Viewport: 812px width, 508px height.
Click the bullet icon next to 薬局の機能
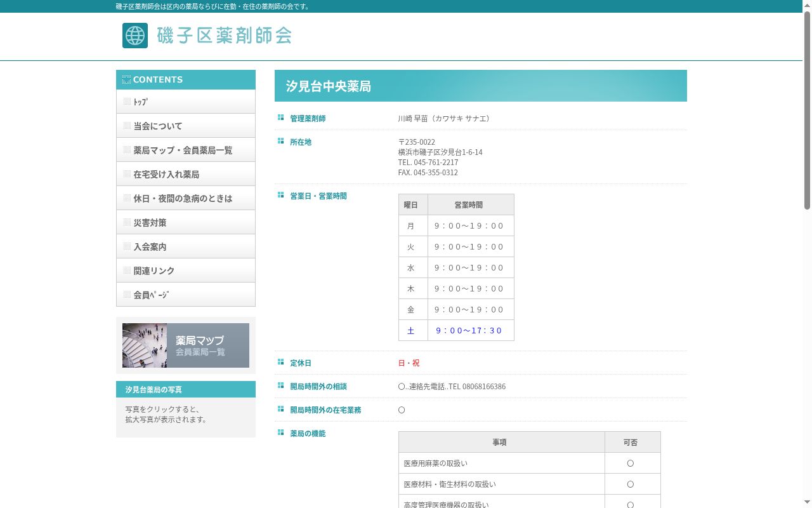280,432
